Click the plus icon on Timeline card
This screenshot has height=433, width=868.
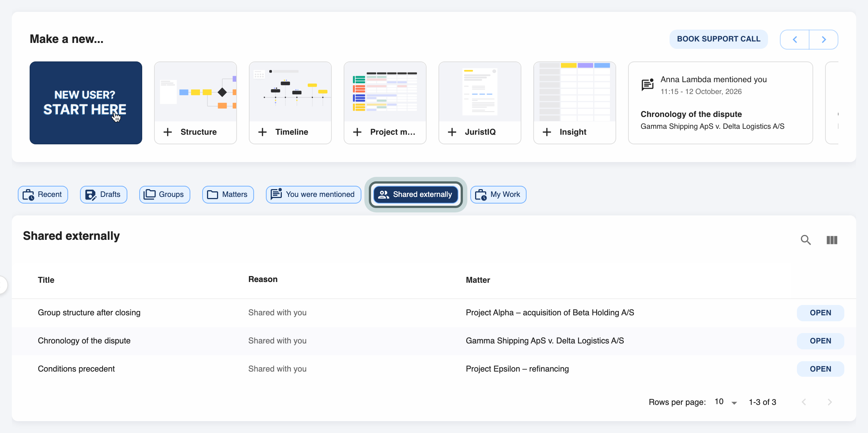tap(263, 132)
